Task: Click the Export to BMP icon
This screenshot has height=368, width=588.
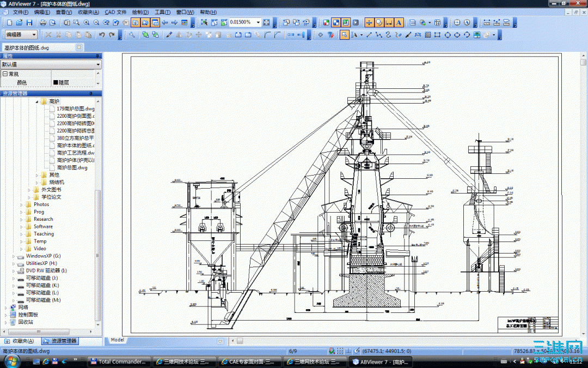Action: tap(214, 22)
